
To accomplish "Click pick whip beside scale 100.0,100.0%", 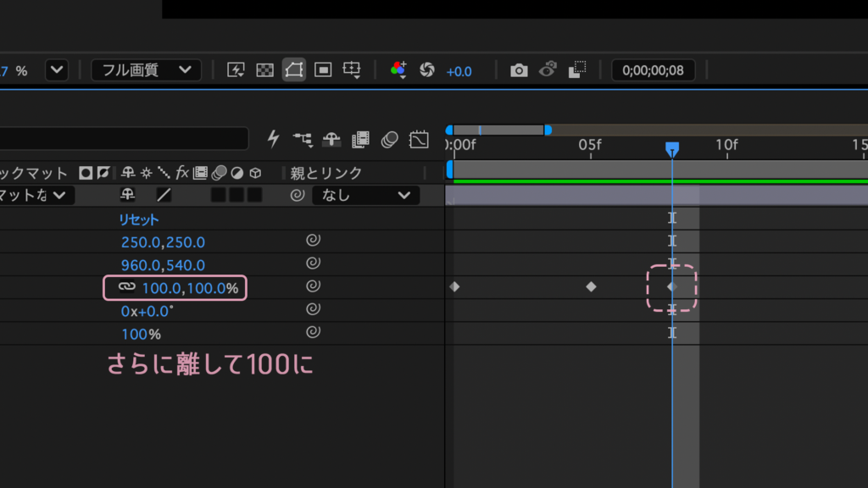I will [314, 286].
